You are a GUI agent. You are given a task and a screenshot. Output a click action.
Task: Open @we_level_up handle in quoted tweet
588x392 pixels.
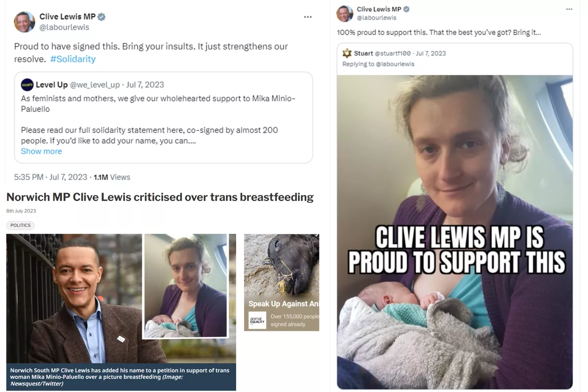(95, 85)
